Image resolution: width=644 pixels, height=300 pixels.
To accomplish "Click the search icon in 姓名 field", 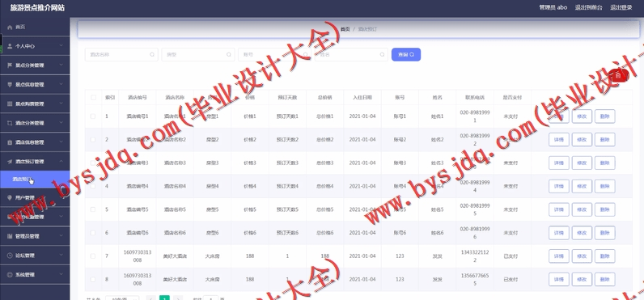I will tap(382, 55).
